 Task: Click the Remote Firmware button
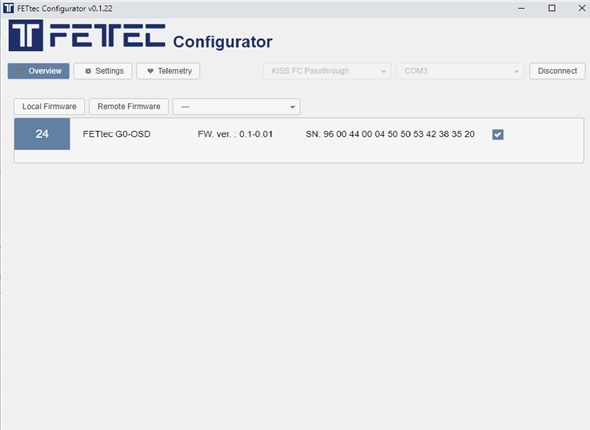(x=129, y=106)
